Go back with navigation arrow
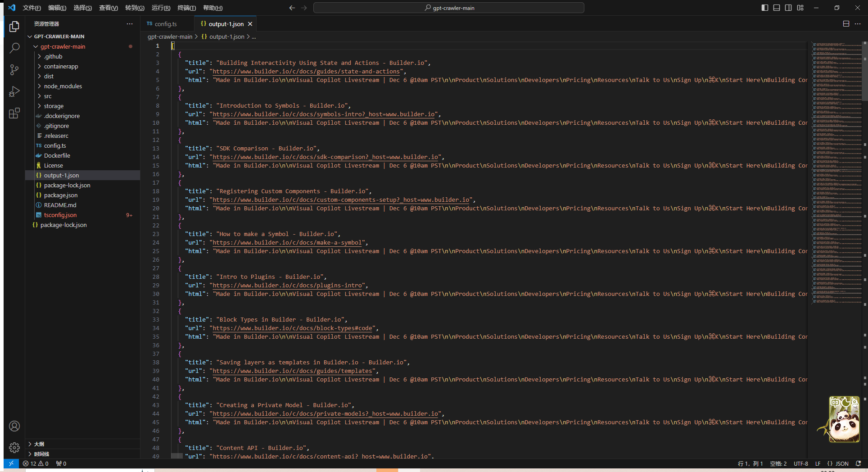This screenshot has width=868, height=472. click(292, 8)
